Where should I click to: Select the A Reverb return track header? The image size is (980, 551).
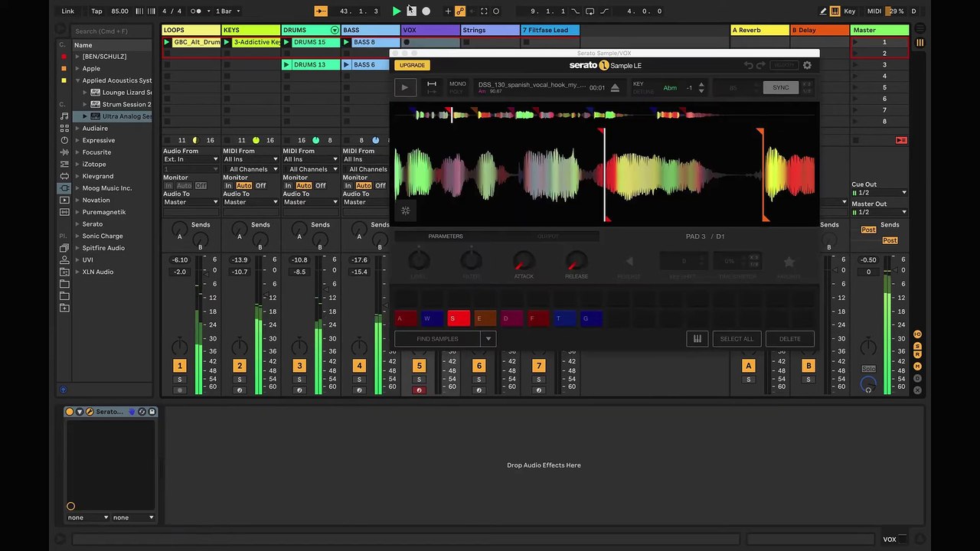coord(760,30)
